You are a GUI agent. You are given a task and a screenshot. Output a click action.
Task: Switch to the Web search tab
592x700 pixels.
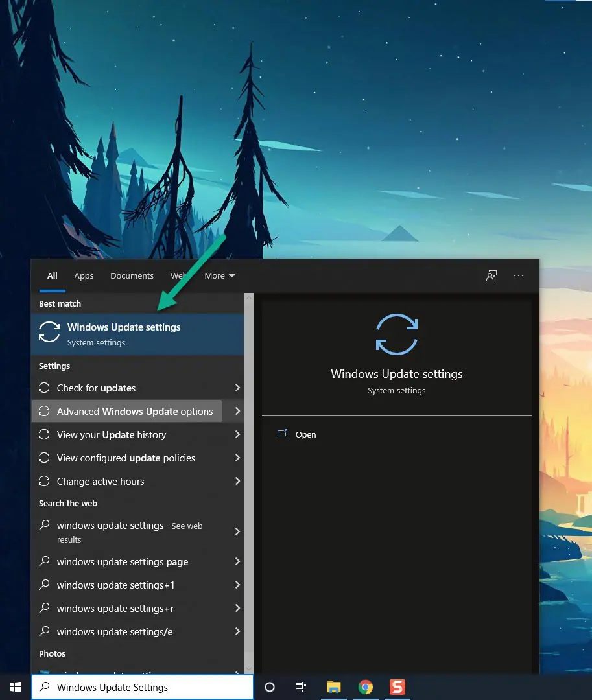point(178,276)
